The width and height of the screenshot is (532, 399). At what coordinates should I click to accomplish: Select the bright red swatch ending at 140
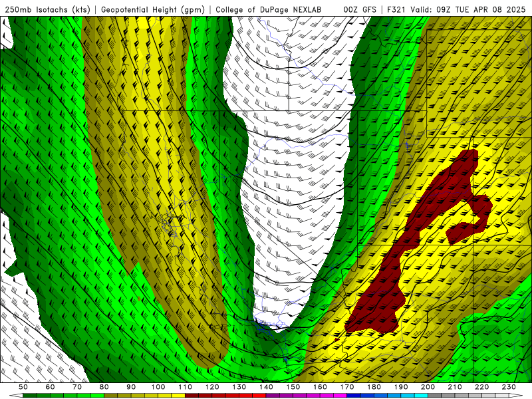[x=259, y=396]
